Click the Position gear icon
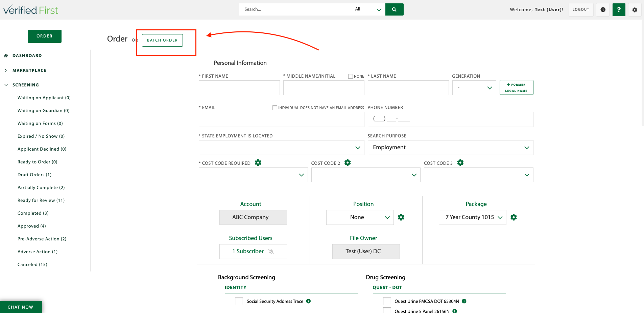Image resolution: width=644 pixels, height=313 pixels. click(401, 217)
